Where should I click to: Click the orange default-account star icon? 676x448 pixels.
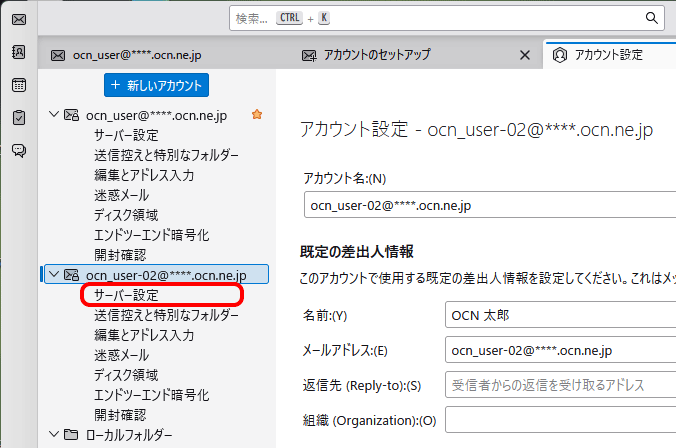point(257,115)
